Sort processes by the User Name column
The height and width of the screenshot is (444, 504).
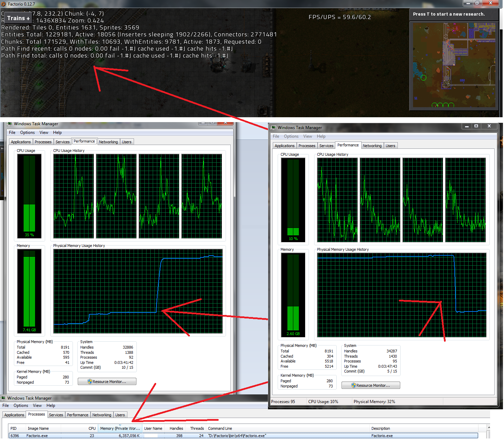click(153, 428)
